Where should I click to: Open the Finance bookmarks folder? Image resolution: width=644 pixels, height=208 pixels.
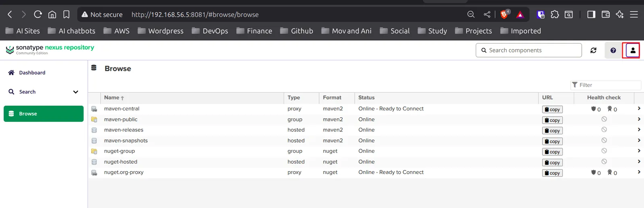254,31
